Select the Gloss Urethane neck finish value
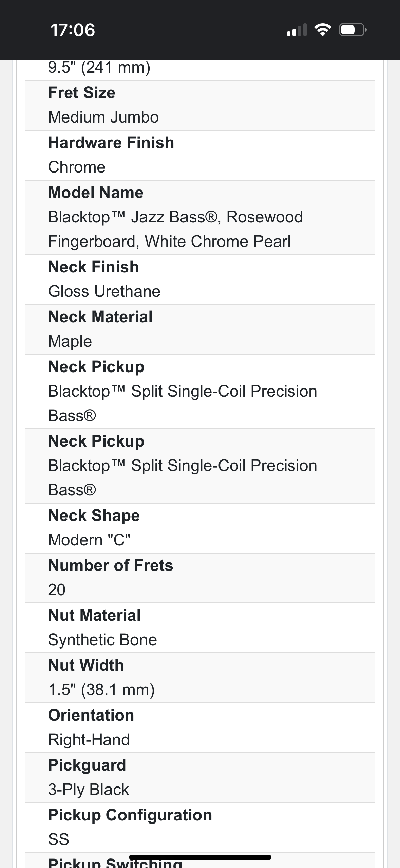Screen dimensions: 400x868 [x=104, y=291]
